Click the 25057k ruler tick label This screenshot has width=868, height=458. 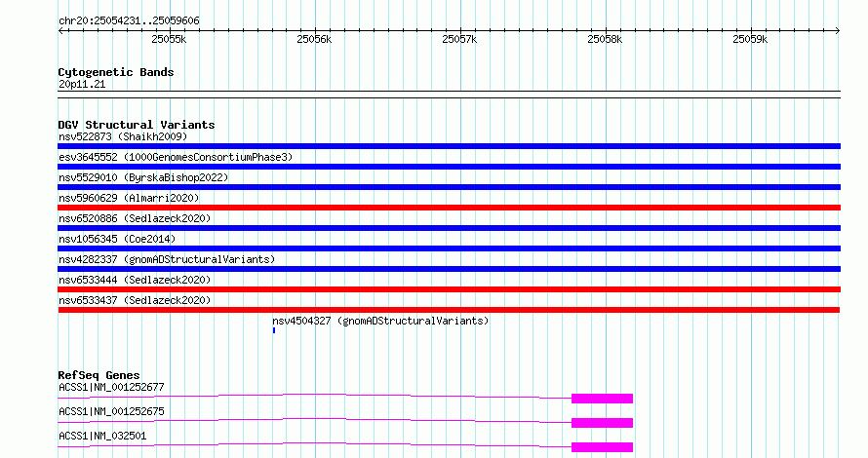tap(459, 39)
